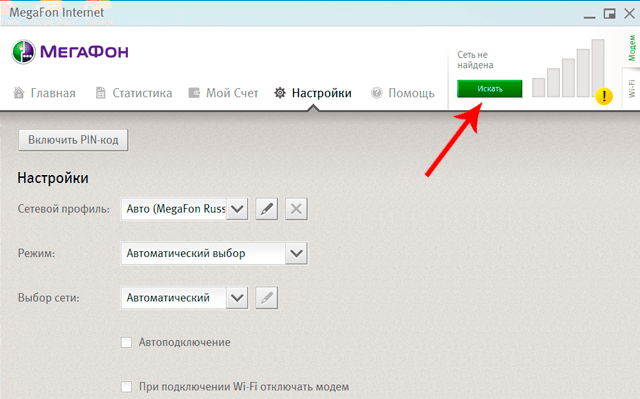Screen dimensions: 640x399
Task: Switch to the Модем side tab
Action: click(631, 48)
